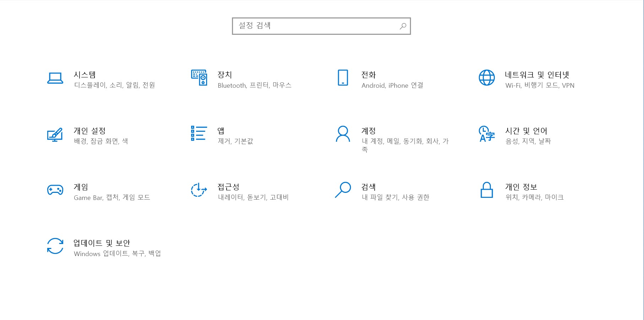This screenshot has height=320, width=644.
Task: Click description '음성, 지역, 날짜'
Action: 528,141
